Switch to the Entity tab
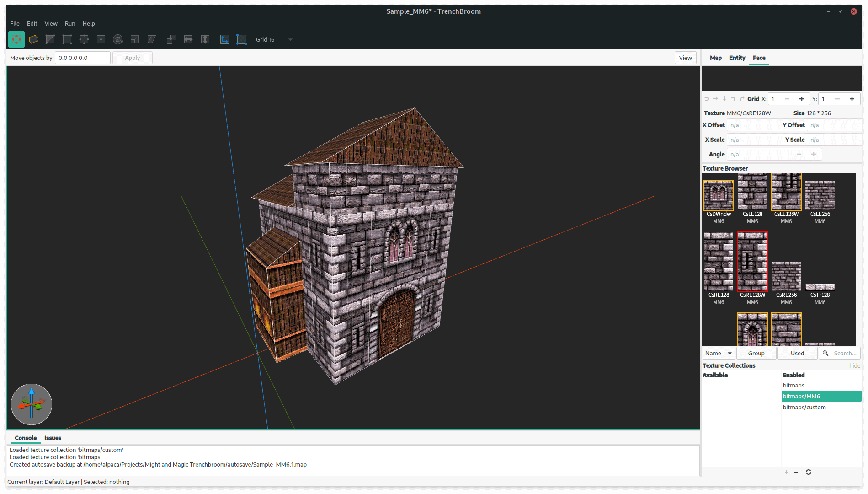The height and width of the screenshot is (494, 868). tap(737, 58)
